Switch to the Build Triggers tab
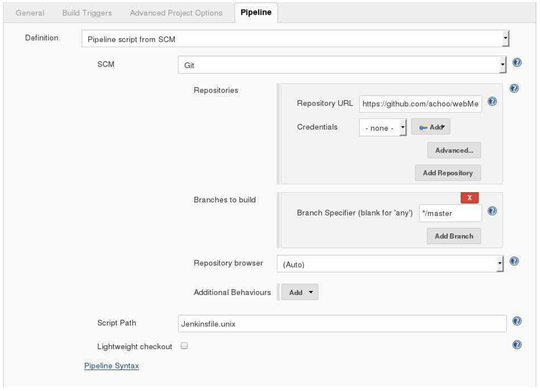Image resolution: width=540 pixels, height=391 pixels. pos(87,13)
